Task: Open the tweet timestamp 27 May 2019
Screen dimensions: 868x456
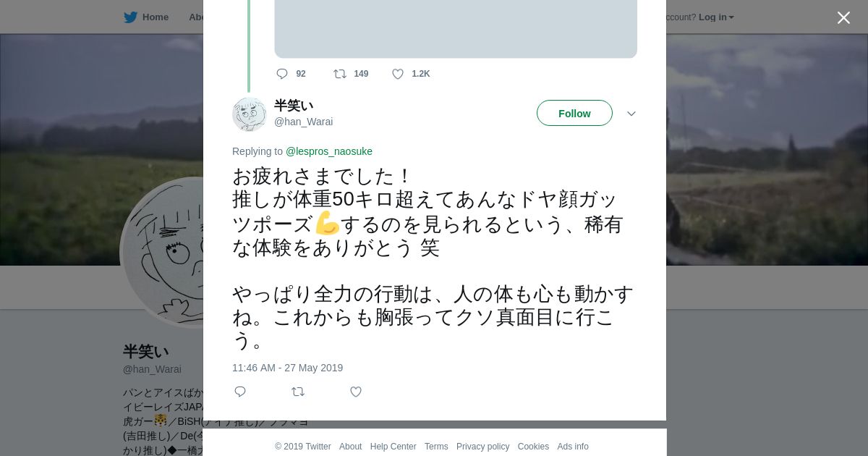Action: (287, 368)
